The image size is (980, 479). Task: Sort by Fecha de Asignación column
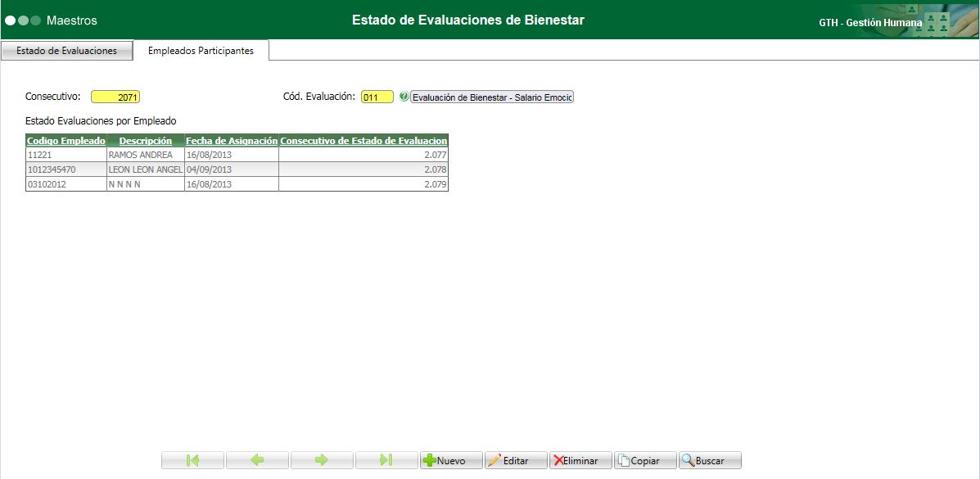tap(230, 140)
